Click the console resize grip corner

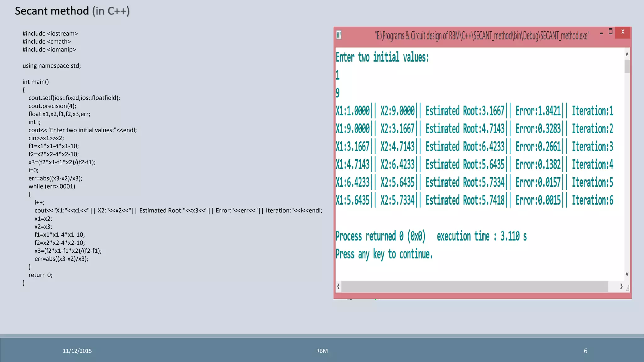628,288
